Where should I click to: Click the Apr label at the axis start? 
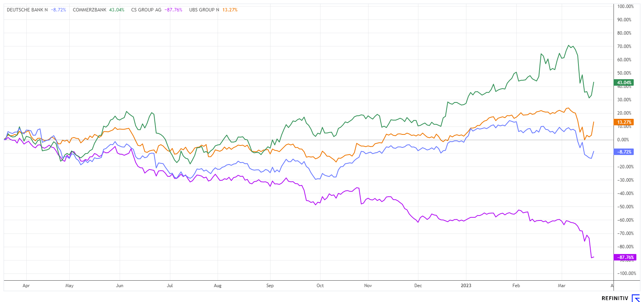click(x=26, y=286)
